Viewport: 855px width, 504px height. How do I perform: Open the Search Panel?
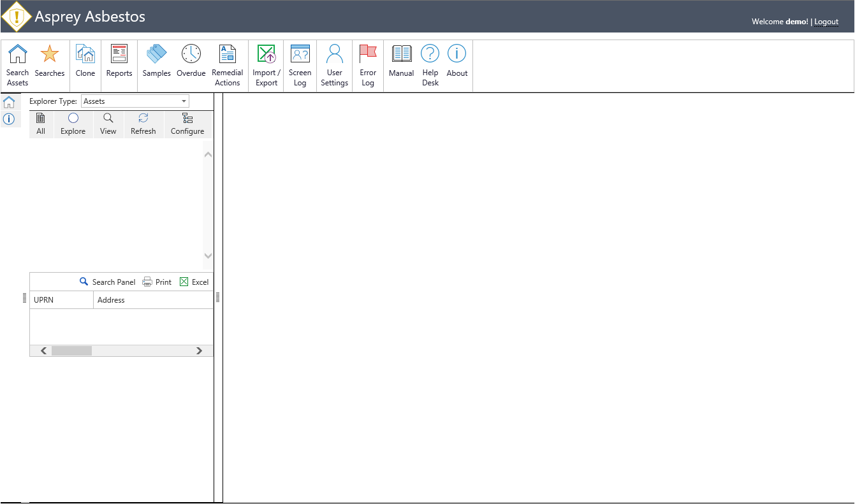(x=107, y=282)
